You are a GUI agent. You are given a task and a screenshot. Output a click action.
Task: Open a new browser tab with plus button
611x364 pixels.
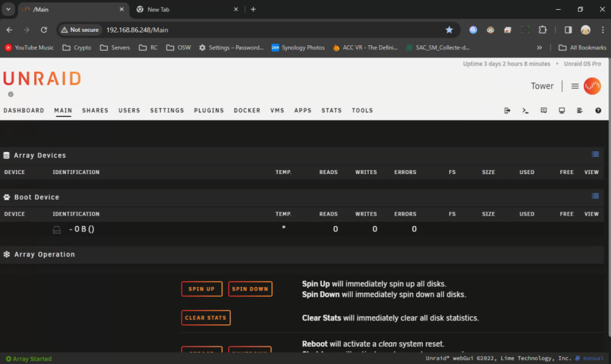point(254,9)
